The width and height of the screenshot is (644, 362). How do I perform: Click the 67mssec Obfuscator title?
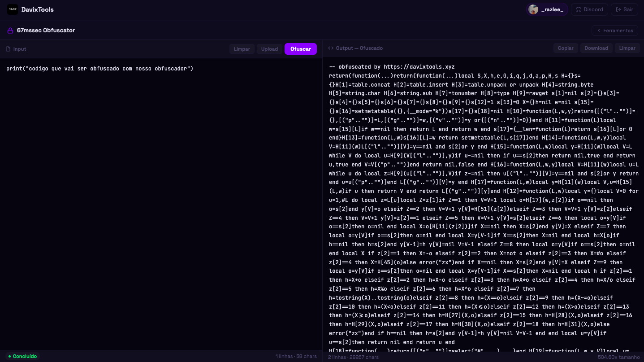pyautogui.click(x=46, y=31)
